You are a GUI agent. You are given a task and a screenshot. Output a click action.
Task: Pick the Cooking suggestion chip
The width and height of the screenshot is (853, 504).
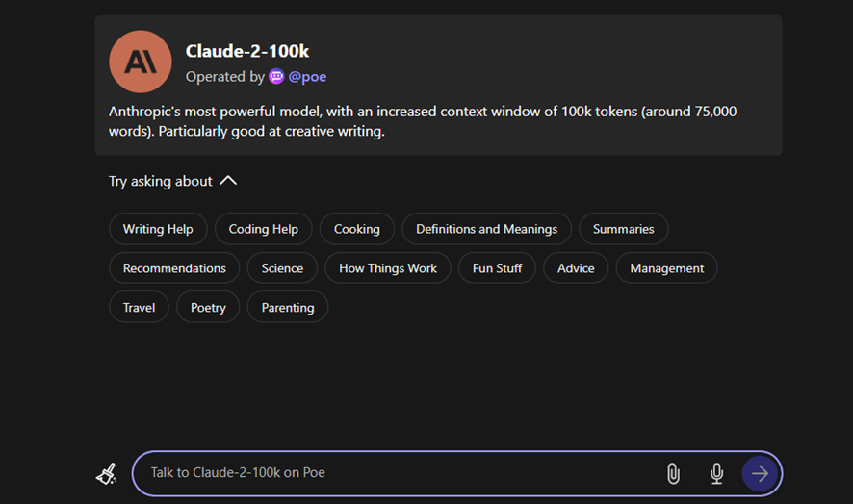click(357, 229)
